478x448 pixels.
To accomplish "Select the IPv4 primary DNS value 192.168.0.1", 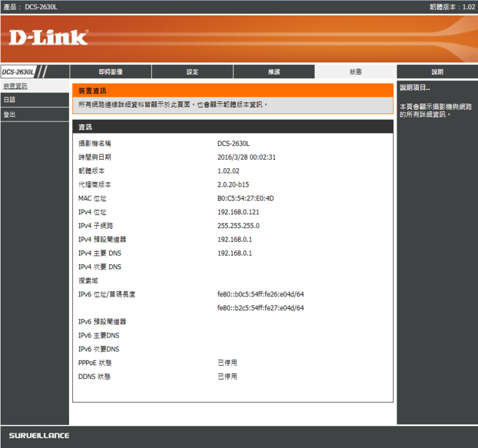I will [x=234, y=253].
